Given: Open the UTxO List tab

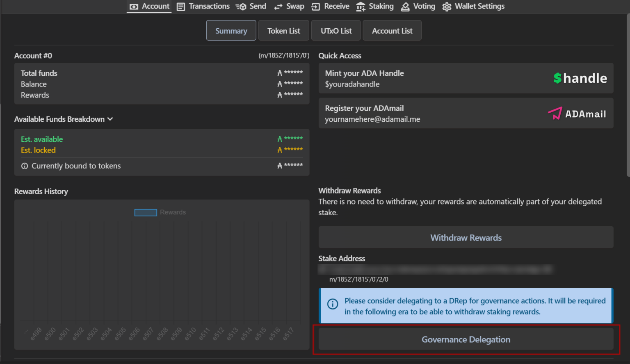Looking at the screenshot, I should click(x=336, y=31).
